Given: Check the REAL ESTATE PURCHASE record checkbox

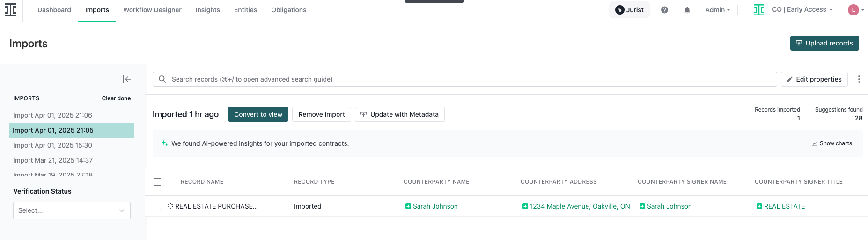Looking at the screenshot, I should 157,206.
